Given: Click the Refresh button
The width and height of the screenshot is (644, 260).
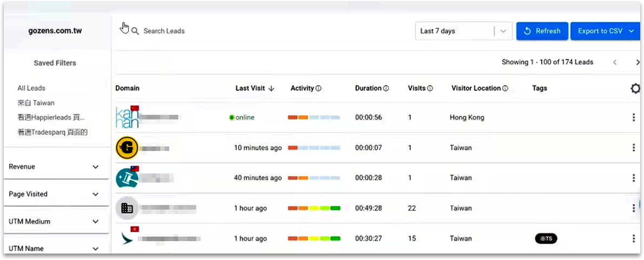Looking at the screenshot, I should (x=542, y=31).
